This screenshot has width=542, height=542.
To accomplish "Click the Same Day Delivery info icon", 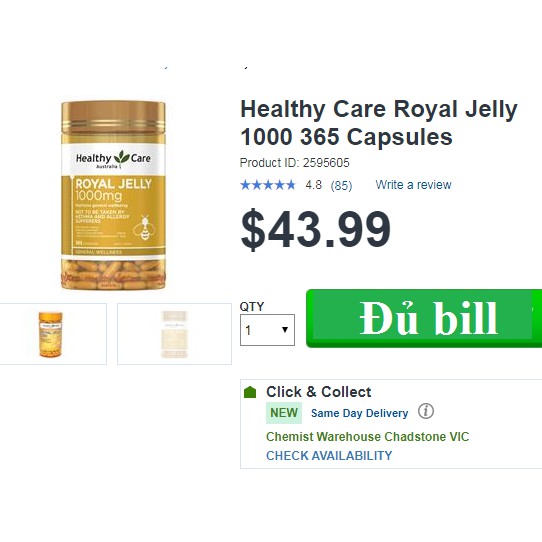I will pos(426,411).
